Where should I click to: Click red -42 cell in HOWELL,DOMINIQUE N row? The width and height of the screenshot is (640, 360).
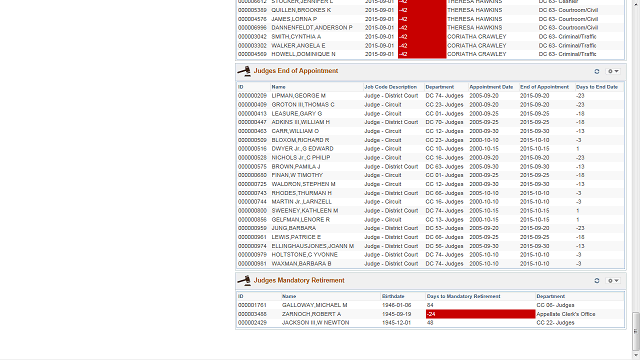(422, 54)
